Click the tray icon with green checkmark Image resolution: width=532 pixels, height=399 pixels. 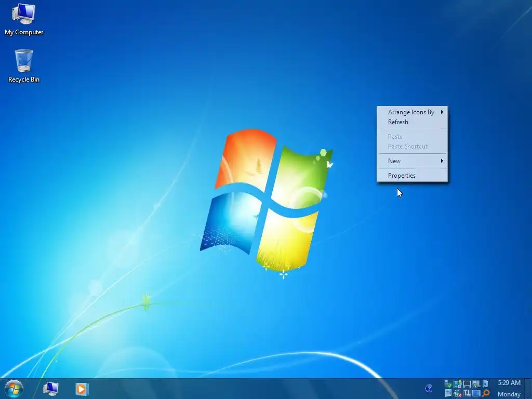click(448, 384)
